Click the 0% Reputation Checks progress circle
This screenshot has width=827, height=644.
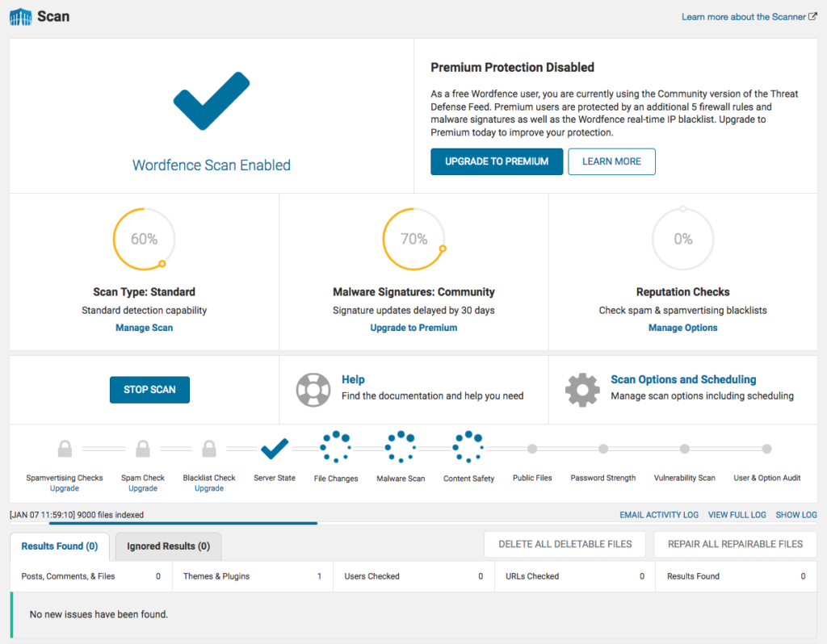pyautogui.click(x=683, y=239)
